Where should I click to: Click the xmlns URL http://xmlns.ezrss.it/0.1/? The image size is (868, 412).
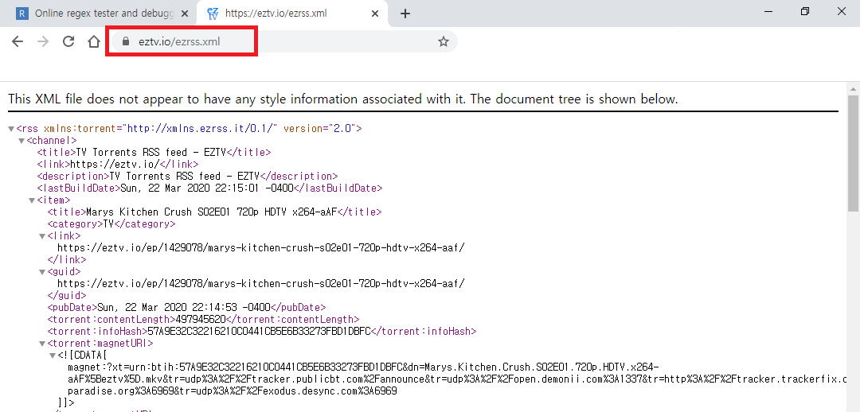point(201,129)
